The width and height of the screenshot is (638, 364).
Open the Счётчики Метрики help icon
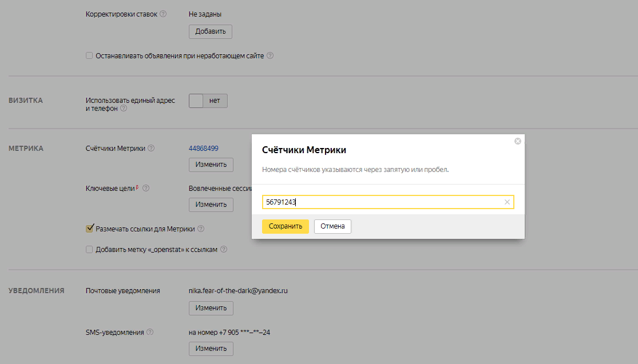151,148
